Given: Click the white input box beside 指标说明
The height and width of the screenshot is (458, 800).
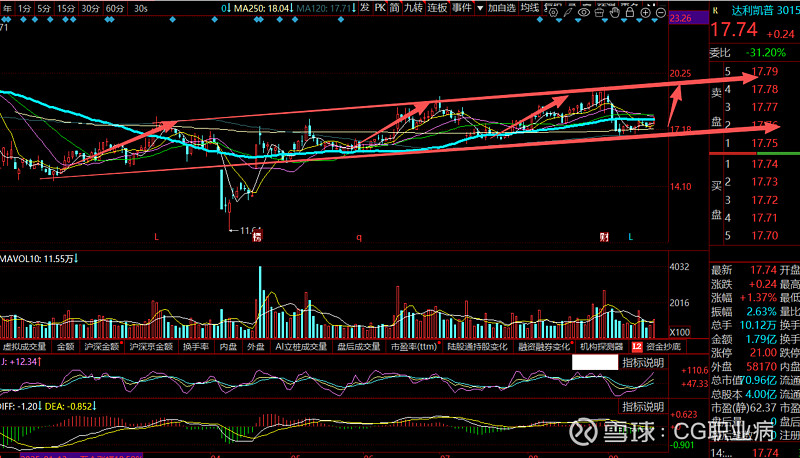Looking at the screenshot, I should pos(595,362).
